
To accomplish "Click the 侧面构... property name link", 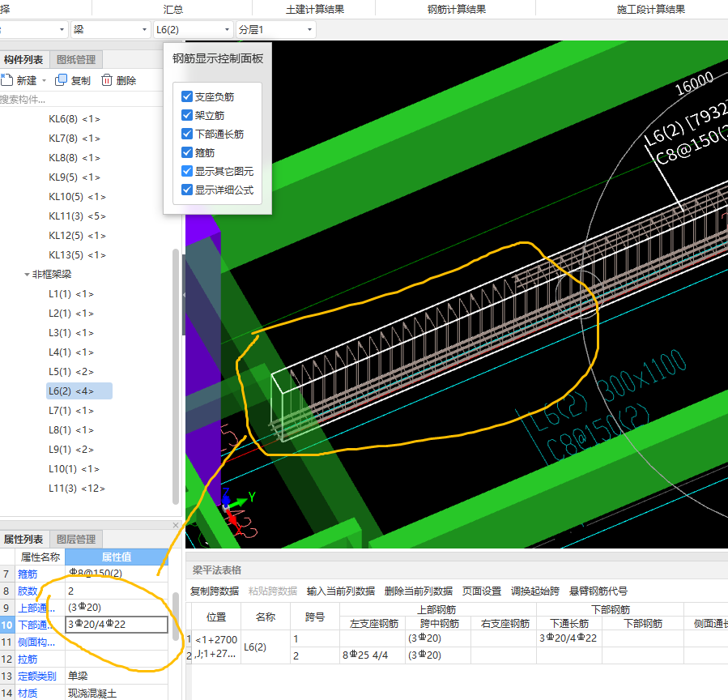I will [36, 642].
